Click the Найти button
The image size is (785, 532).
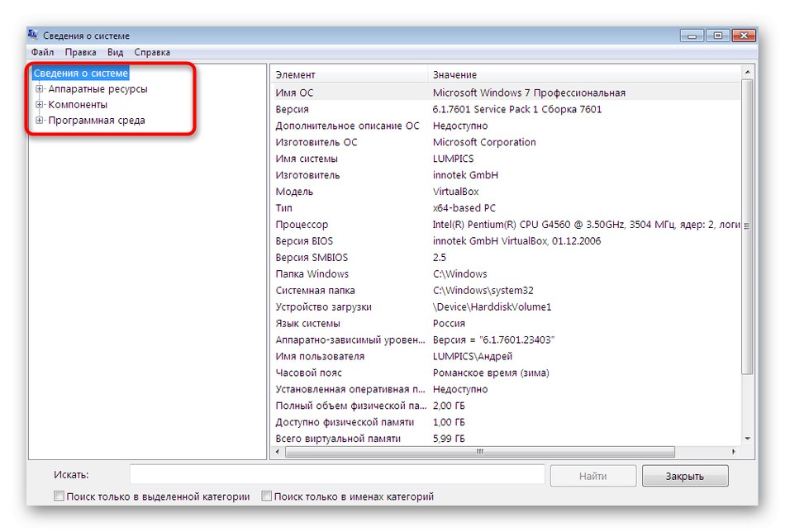coord(593,476)
